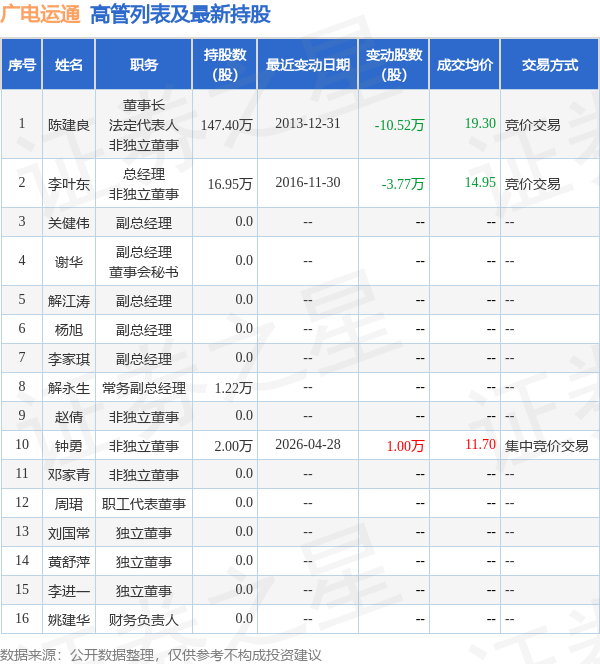
Task: Select the name 关健伟
Action: pyautogui.click(x=69, y=223)
